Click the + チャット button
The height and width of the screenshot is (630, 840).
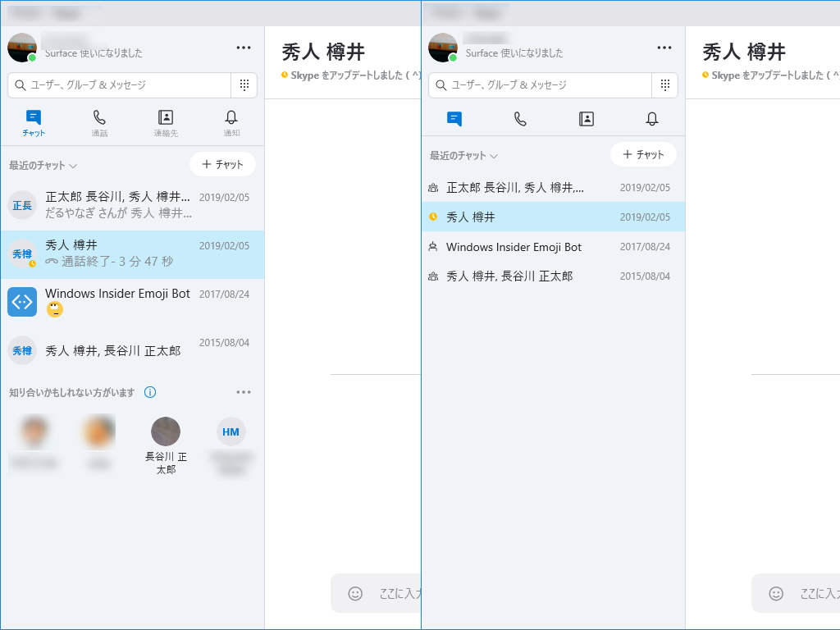[x=222, y=164]
